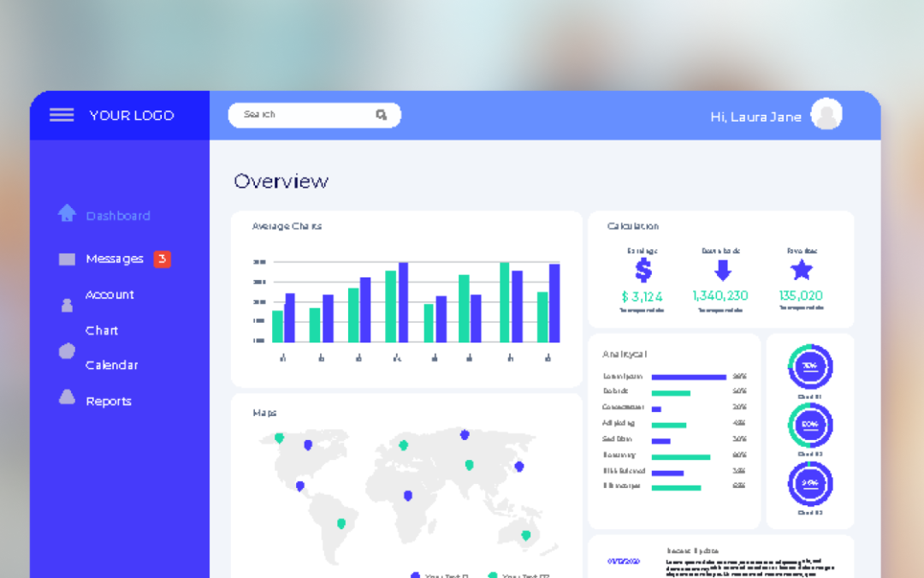This screenshot has width=924, height=578.
Task: Click the Messages notification badge showing 3
Action: 163,259
